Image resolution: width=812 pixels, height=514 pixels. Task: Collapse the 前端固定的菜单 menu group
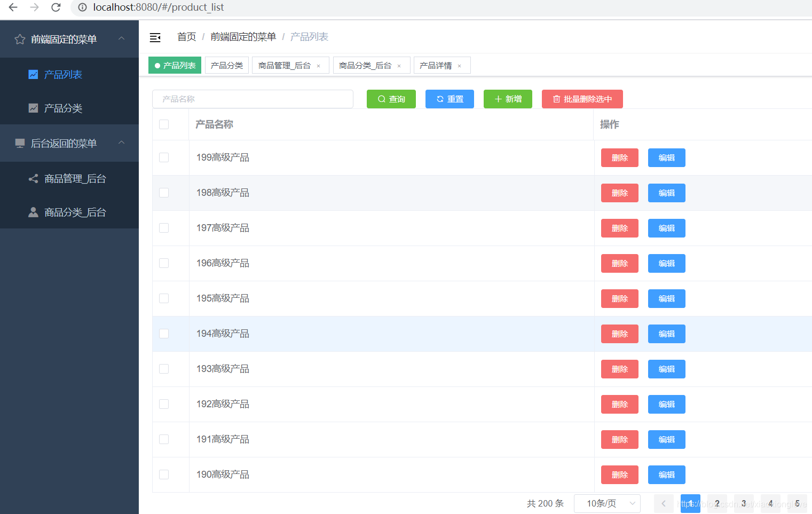[121, 38]
